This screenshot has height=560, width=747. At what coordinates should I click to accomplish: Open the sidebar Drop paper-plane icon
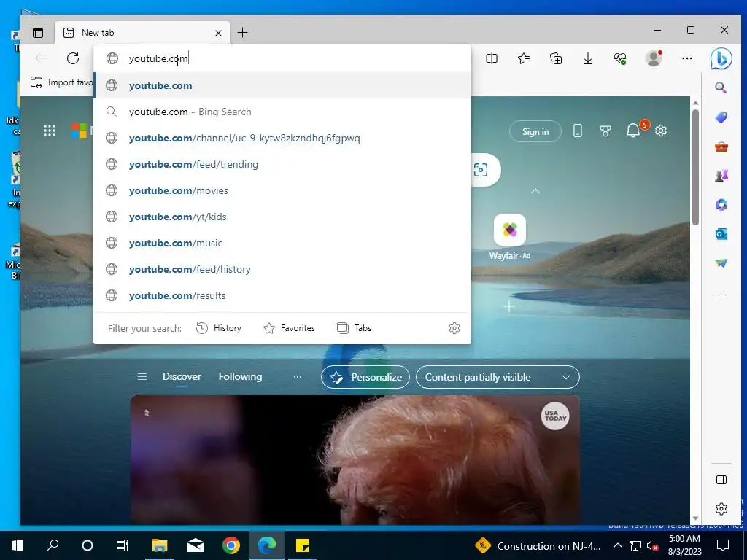point(721,262)
